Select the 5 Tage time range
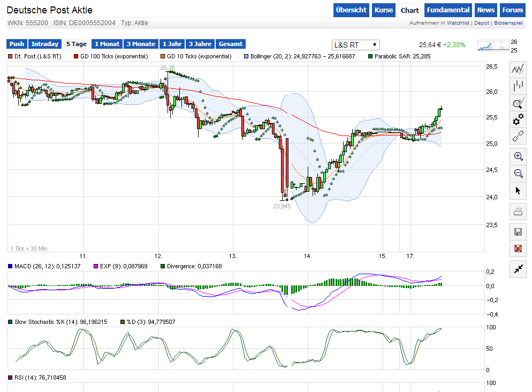This screenshot has height=392, width=532. pos(77,44)
